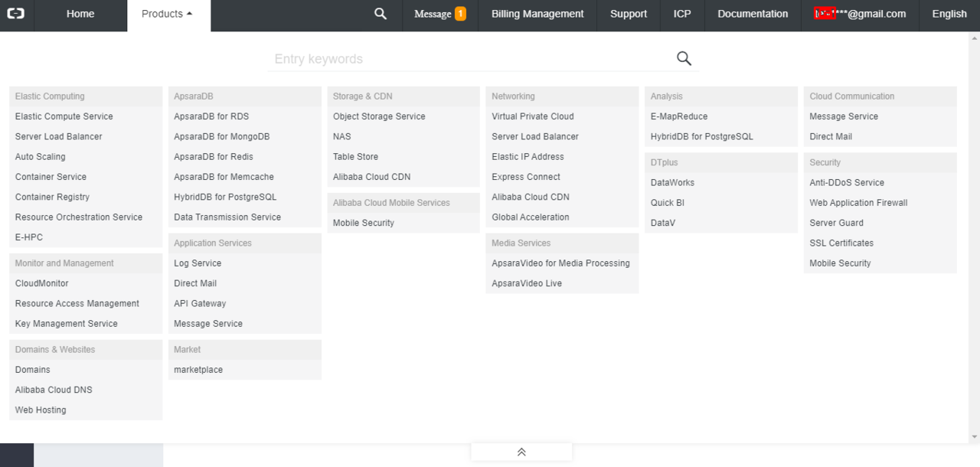980x467 pixels.
Task: Click the magnifier beside the keywords field
Action: coord(684,58)
